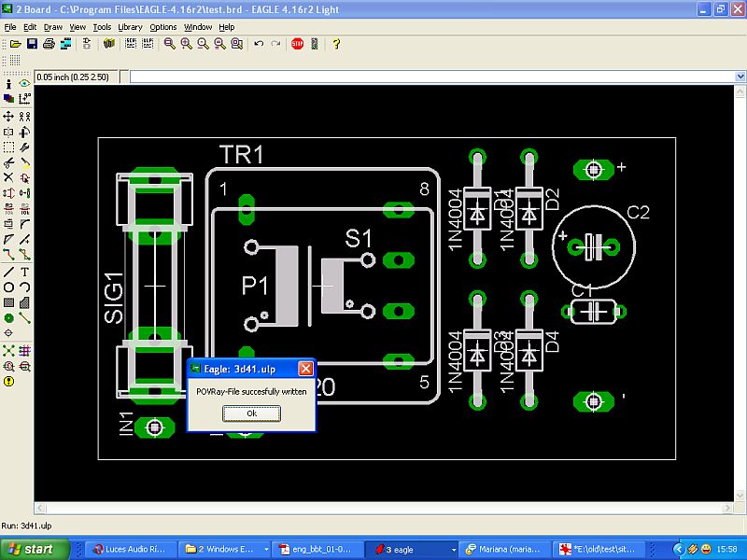Image resolution: width=747 pixels, height=560 pixels.
Task: Select the Value tool
Action: [x=24, y=208]
